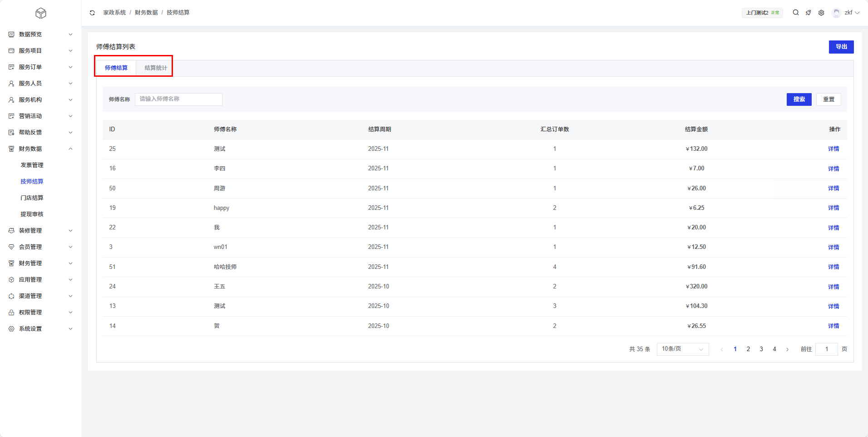Open 详情 for 周游 row
Image resolution: width=868 pixels, height=437 pixels.
click(x=833, y=189)
